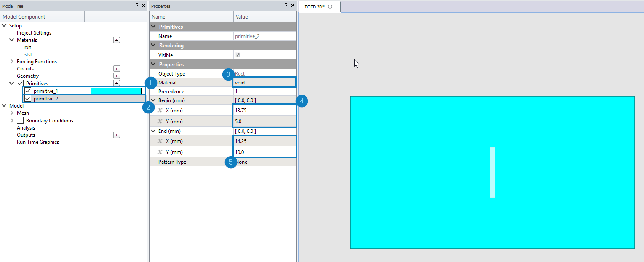Add a new material with plus button

(117, 40)
